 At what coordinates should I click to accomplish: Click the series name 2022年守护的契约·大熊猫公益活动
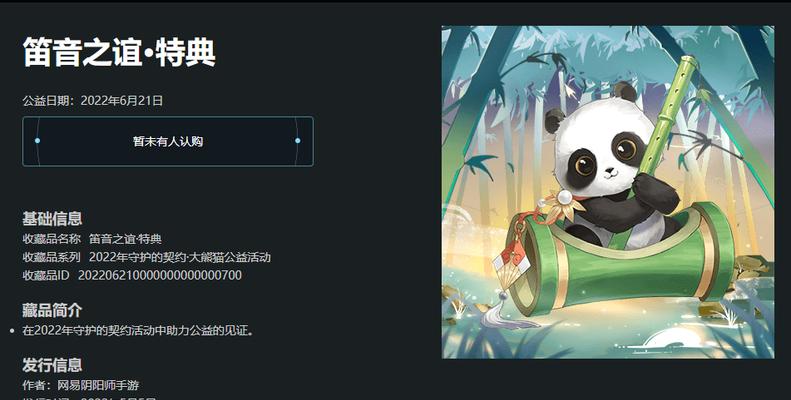(180, 257)
